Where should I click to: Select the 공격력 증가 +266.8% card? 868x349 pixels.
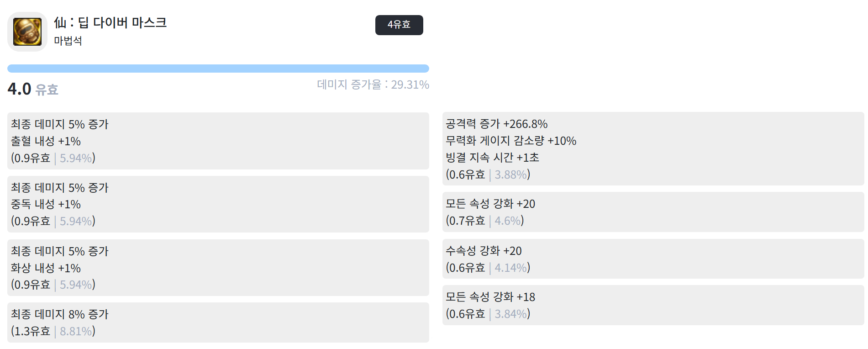pyautogui.click(x=653, y=149)
